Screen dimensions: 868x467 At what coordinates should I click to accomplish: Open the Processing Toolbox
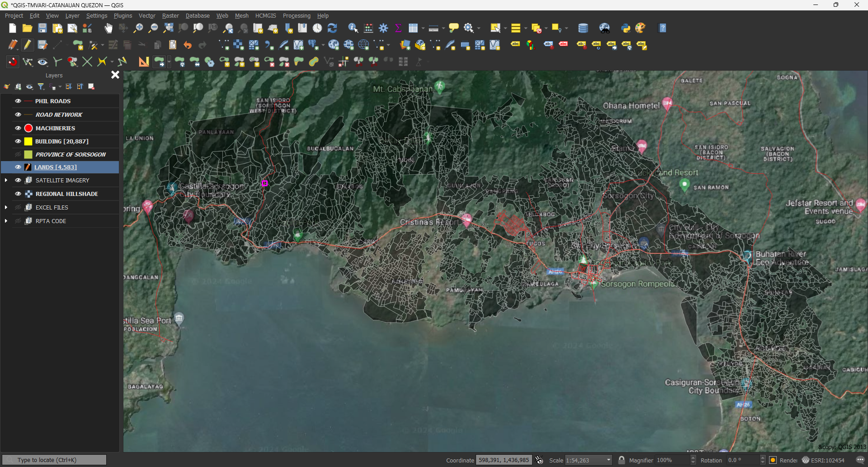click(383, 28)
